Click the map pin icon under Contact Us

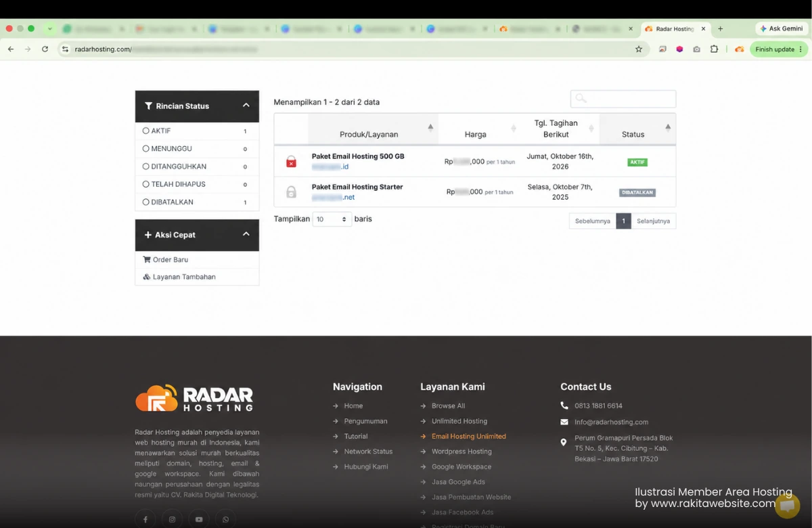tap(564, 442)
